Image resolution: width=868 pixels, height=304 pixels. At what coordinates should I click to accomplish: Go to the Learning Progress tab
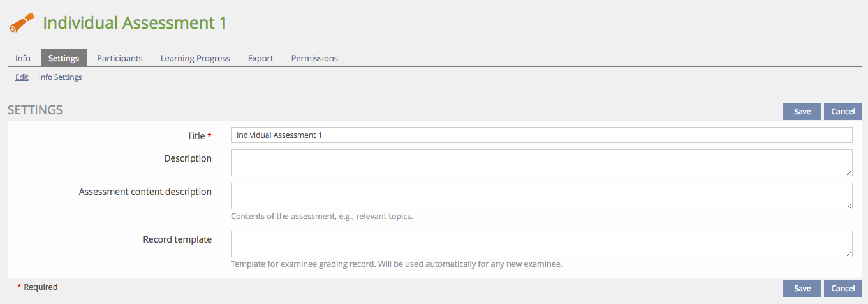coord(195,58)
